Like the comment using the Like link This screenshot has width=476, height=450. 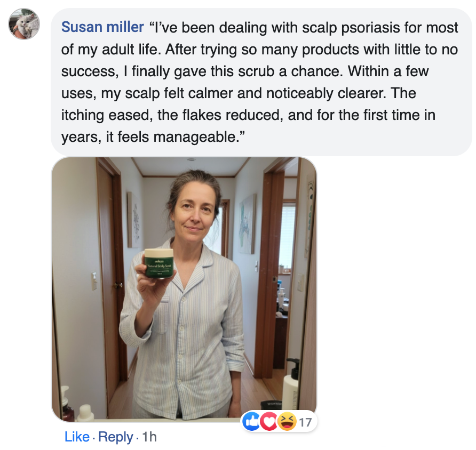click(x=77, y=437)
